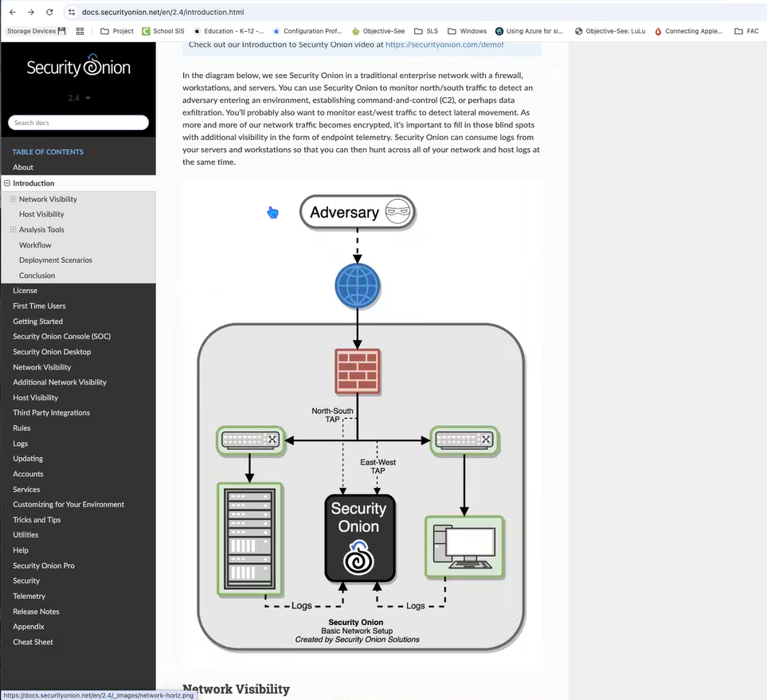767x700 pixels.
Task: Click the browser forward arrow
Action: click(x=30, y=12)
